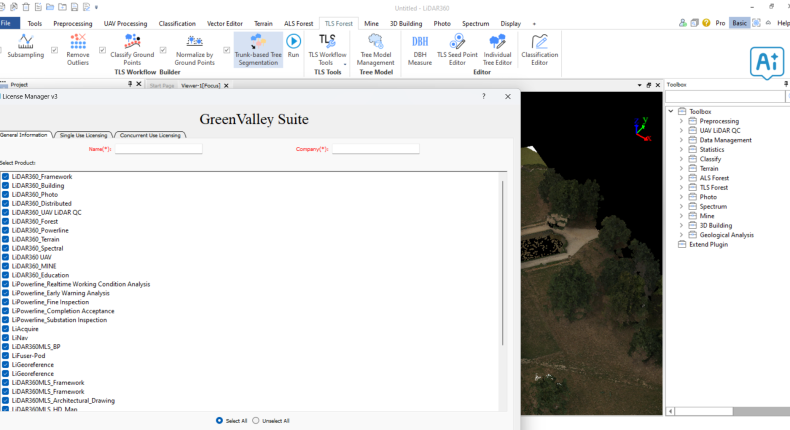Image resolution: width=790 pixels, height=430 pixels.
Task: Click the Company input field
Action: [375, 149]
